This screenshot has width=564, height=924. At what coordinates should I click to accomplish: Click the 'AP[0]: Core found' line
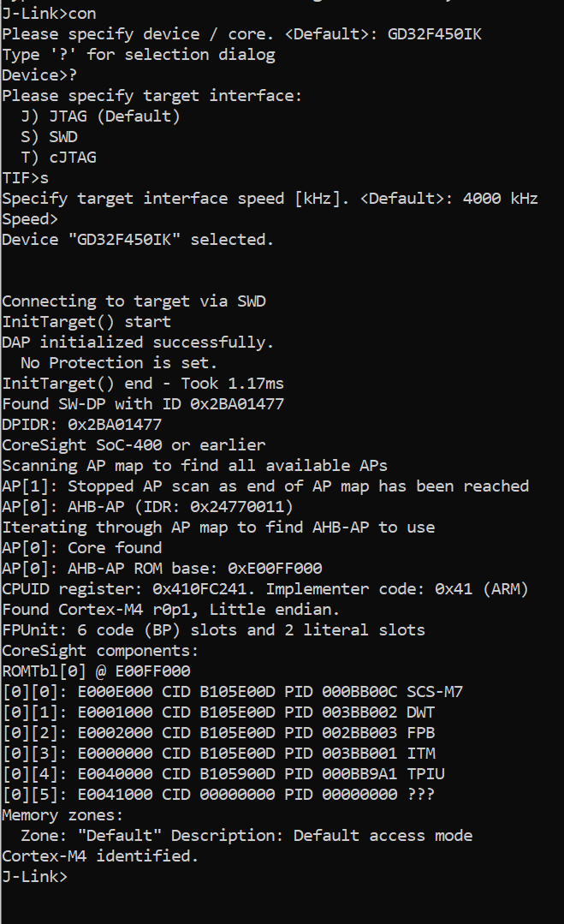tap(81, 547)
